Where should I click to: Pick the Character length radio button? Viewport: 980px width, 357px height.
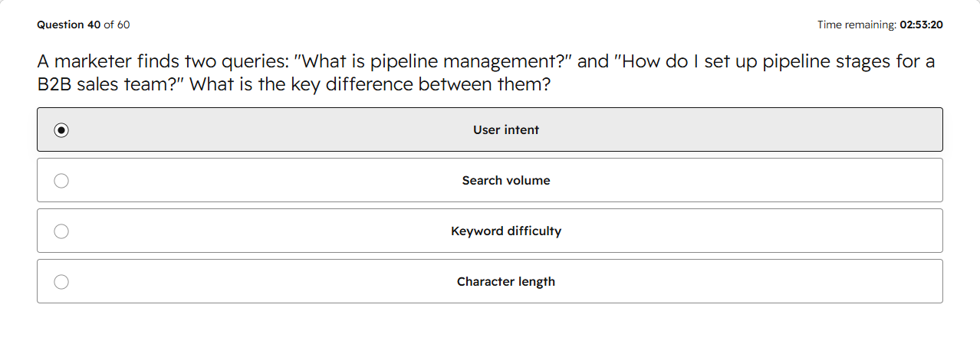61,282
